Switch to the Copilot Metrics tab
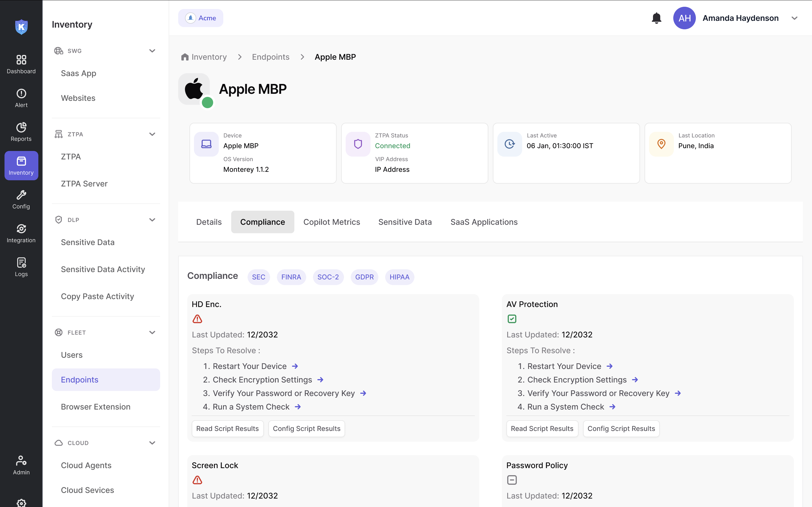This screenshot has width=812, height=507. pyautogui.click(x=332, y=222)
